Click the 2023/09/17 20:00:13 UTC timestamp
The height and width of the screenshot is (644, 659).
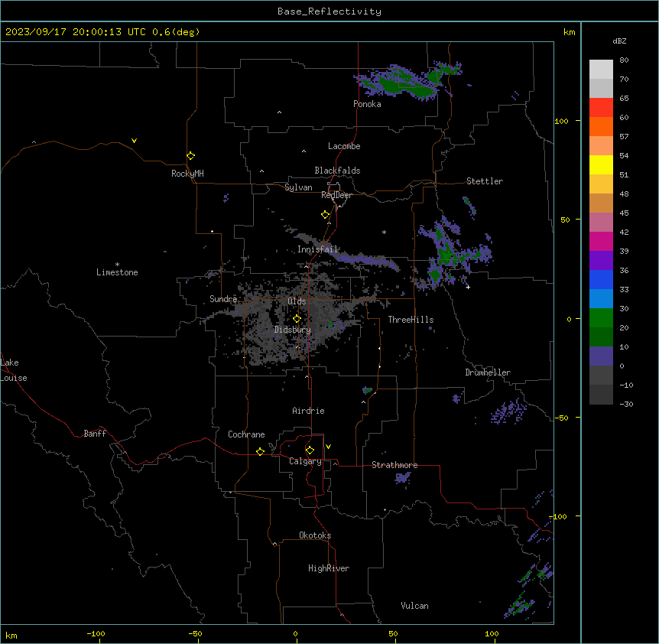pos(76,32)
